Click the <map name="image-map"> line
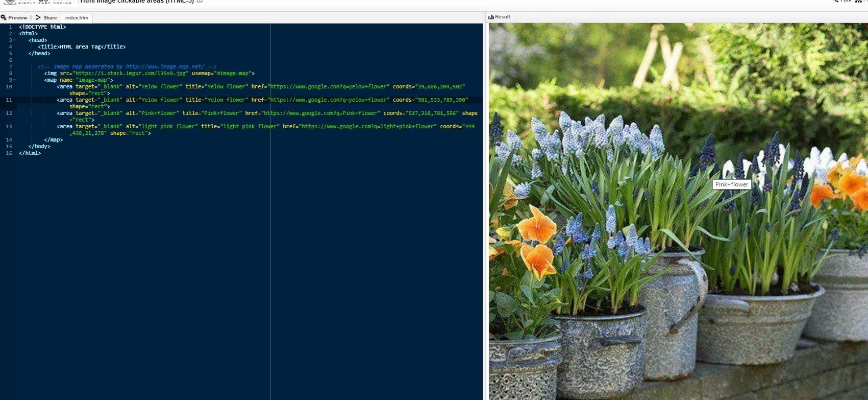868x400 pixels. click(x=79, y=80)
